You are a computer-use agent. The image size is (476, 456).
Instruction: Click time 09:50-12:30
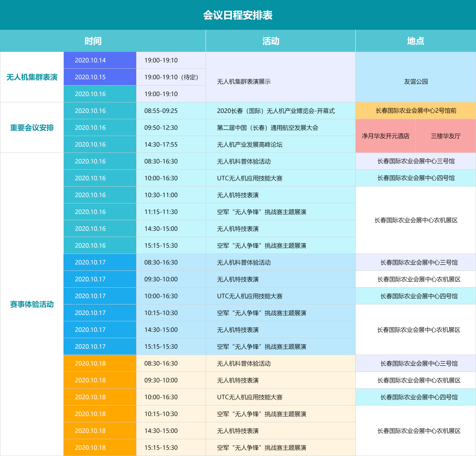171,127
